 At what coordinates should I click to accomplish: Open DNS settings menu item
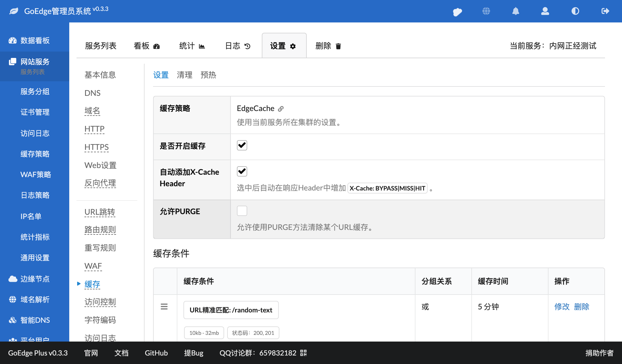92,93
